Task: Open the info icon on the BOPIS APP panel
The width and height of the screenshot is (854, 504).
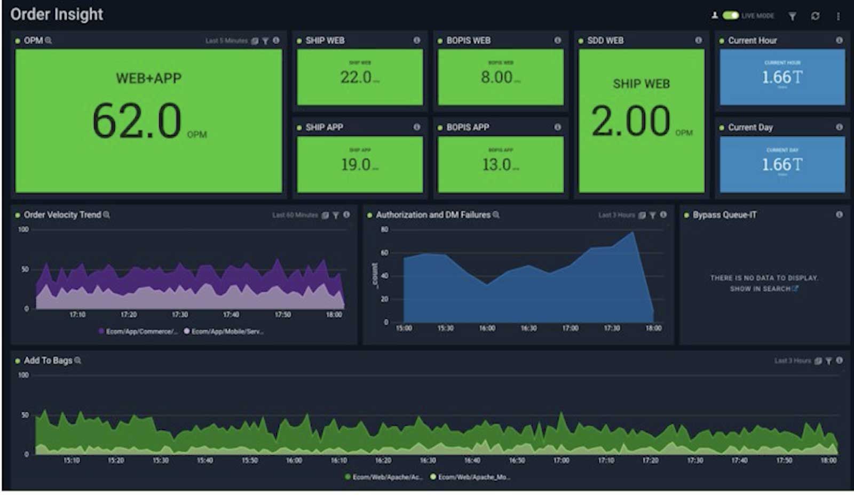Action: pos(557,127)
